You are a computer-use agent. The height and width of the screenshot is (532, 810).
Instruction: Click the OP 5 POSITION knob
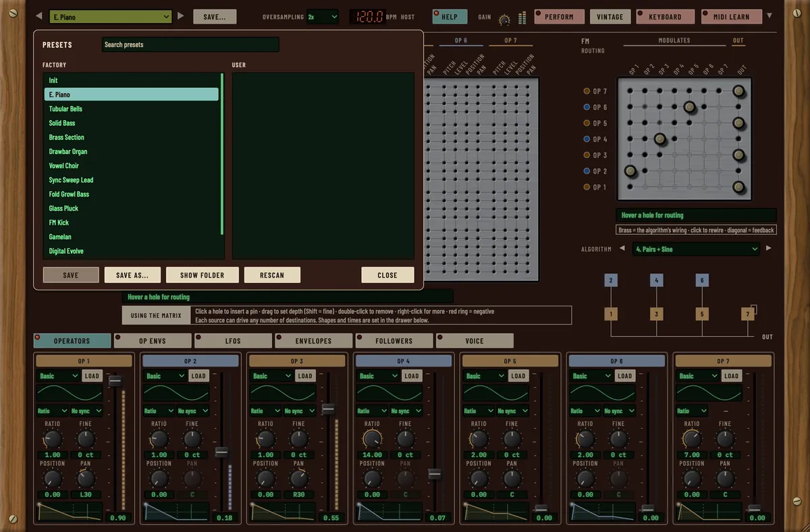pos(479,479)
